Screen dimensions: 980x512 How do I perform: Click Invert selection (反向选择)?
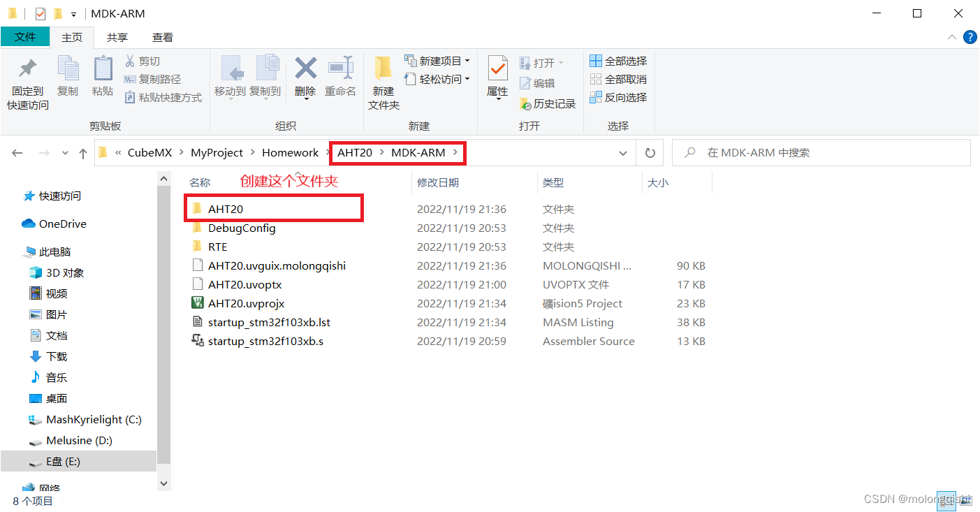coord(618,98)
